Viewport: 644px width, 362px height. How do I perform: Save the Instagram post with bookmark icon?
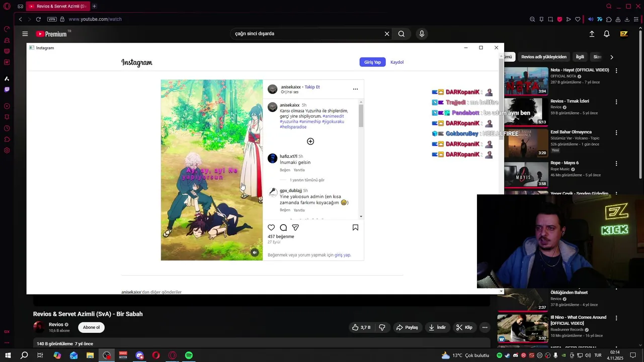355,228
